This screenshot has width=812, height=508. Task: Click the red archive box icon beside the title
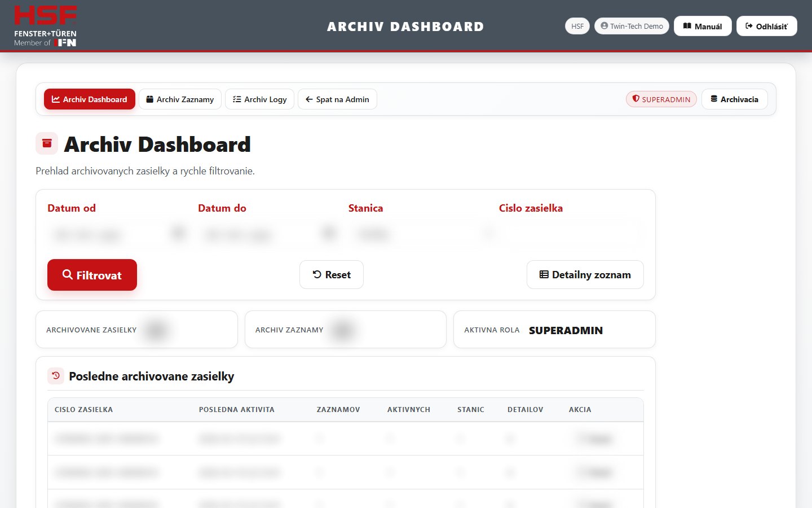pos(47,144)
